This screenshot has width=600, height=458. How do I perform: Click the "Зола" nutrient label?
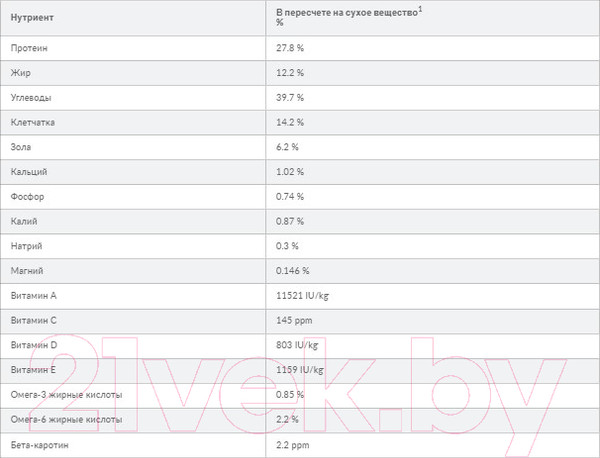click(21, 147)
